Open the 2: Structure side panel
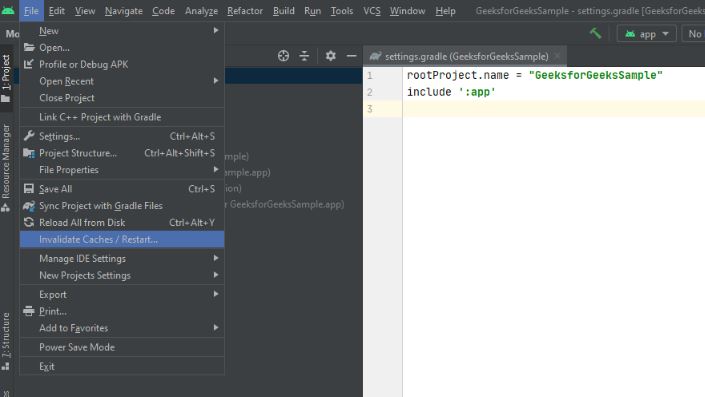Viewport: 705px width, 397px height. tap(6, 341)
